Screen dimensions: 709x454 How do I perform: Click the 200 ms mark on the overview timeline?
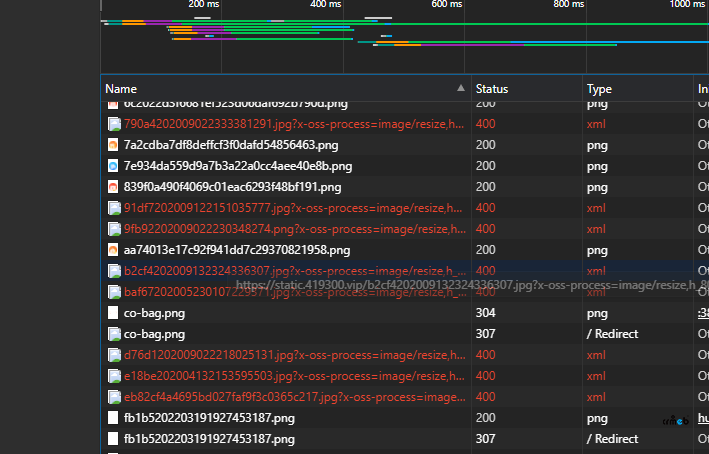[x=204, y=4]
